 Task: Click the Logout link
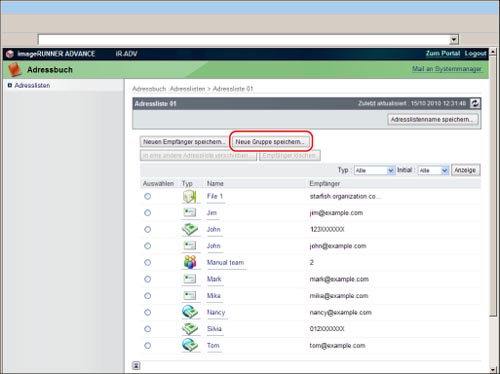475,53
